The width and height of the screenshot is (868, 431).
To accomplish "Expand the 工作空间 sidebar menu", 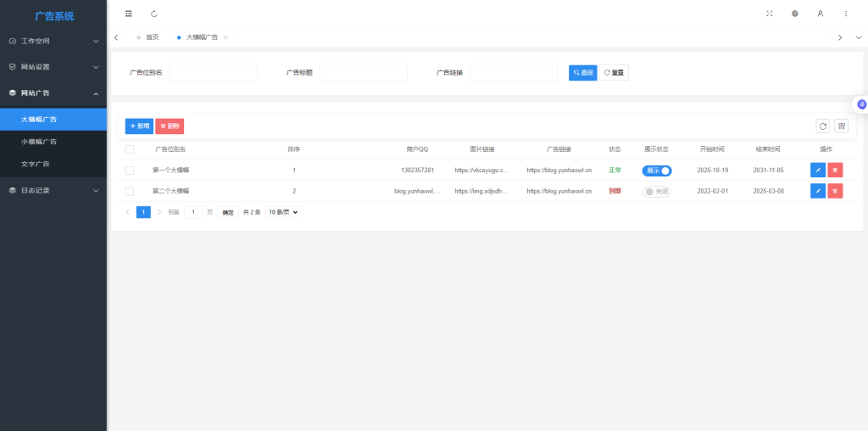I will [53, 41].
